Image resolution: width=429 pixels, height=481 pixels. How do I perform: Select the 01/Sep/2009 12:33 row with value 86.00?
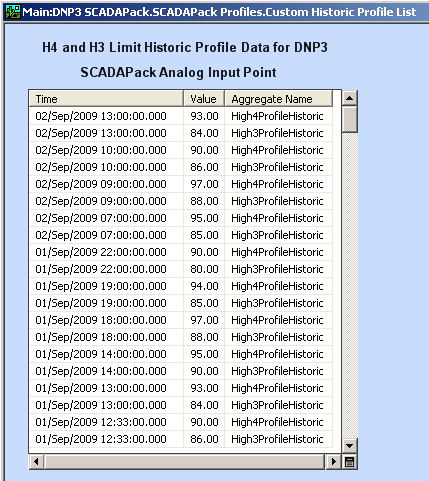181,439
